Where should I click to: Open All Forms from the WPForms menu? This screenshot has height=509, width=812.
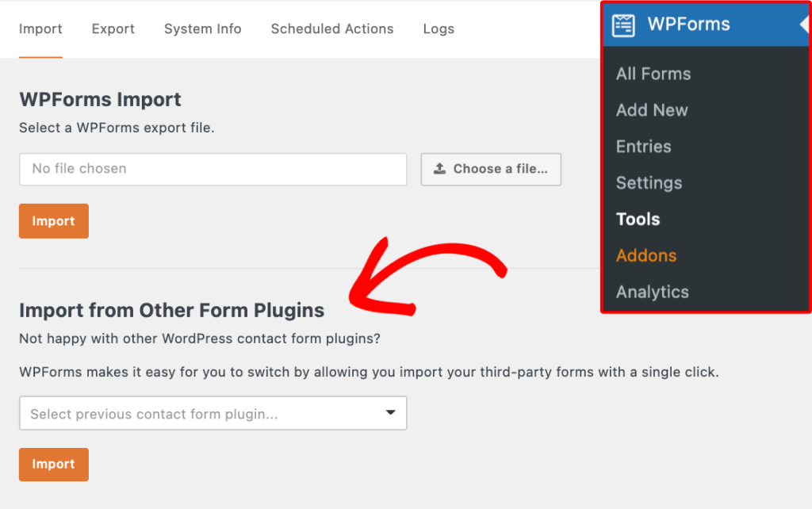pyautogui.click(x=653, y=74)
